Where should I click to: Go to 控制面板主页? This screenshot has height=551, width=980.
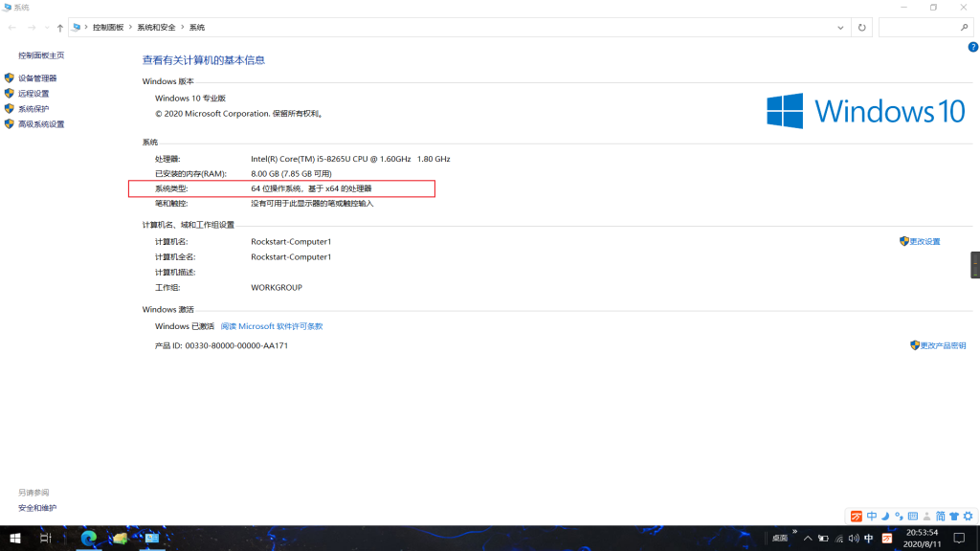(40, 55)
